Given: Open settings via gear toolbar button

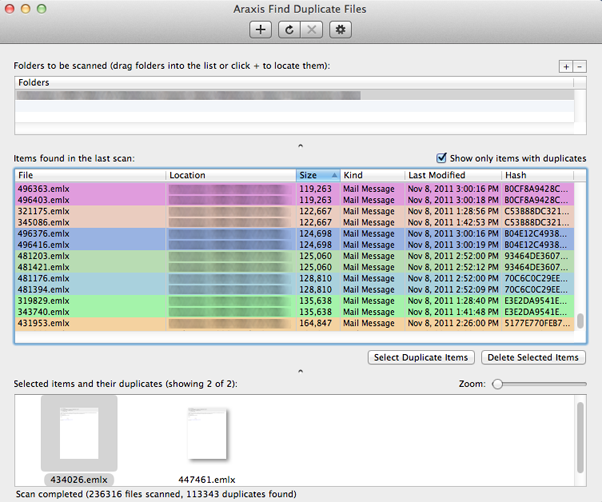Looking at the screenshot, I should pyautogui.click(x=340, y=30).
